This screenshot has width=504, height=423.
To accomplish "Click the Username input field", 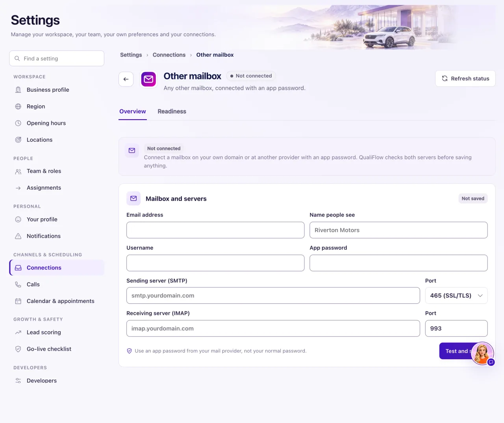I will coord(215,263).
